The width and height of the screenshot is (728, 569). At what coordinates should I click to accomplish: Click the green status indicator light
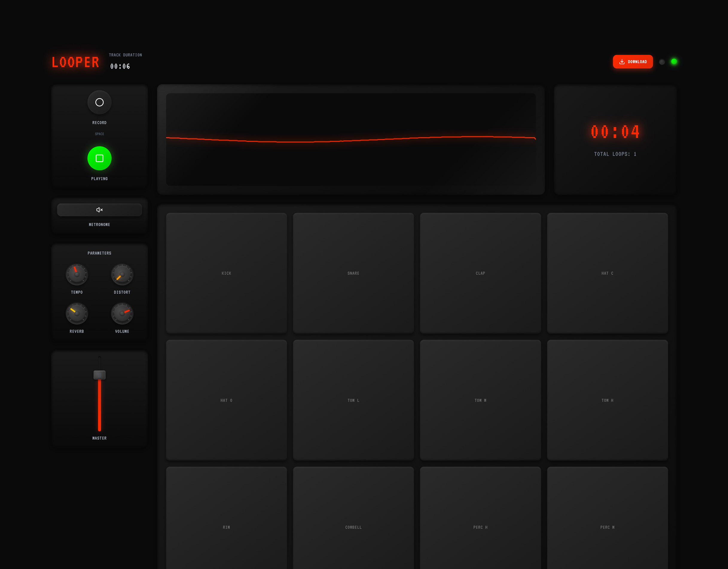point(674,62)
